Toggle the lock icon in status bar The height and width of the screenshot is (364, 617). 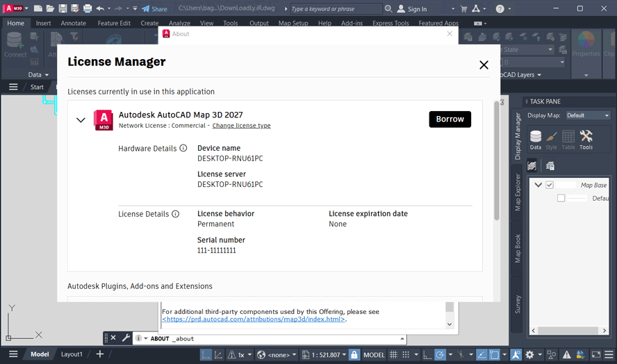[x=354, y=354]
